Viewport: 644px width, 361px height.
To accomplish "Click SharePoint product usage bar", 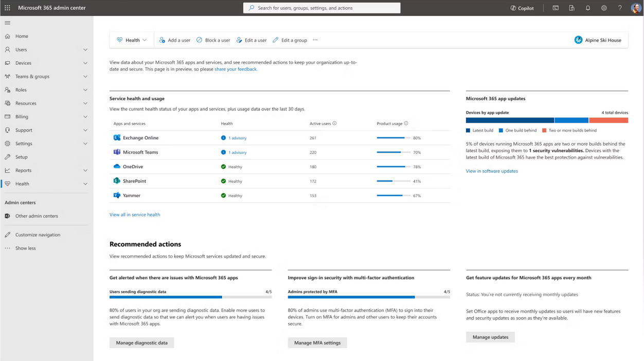I will [393, 181].
